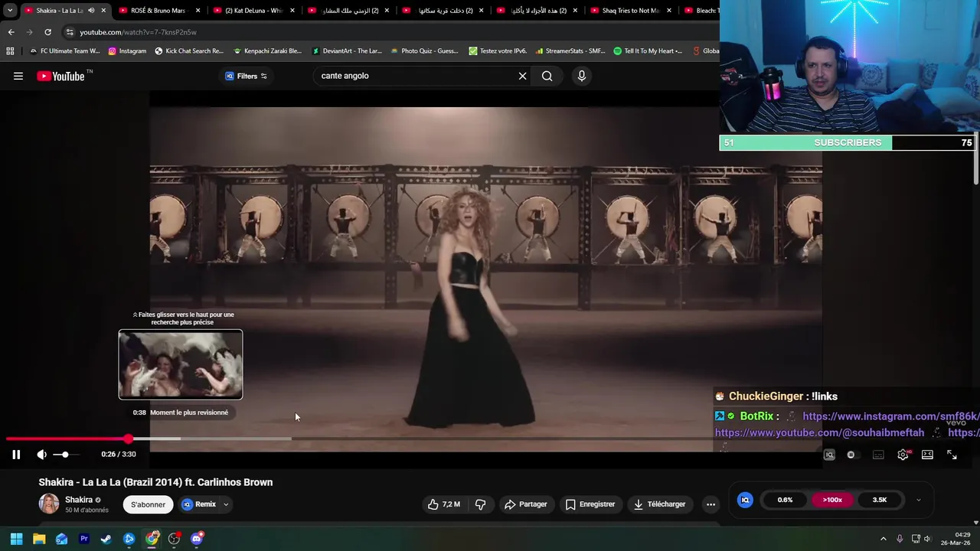The width and height of the screenshot is (980, 551).
Task: Open the vidIQ Filters button
Action: (246, 76)
